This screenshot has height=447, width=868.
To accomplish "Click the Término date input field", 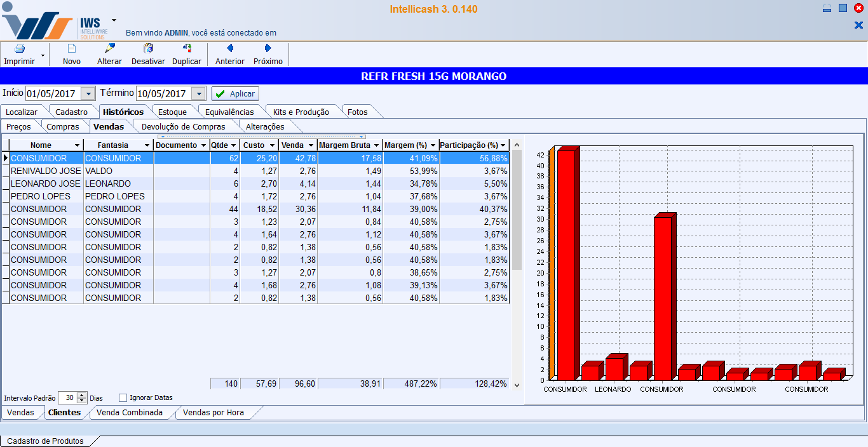I will point(164,93).
